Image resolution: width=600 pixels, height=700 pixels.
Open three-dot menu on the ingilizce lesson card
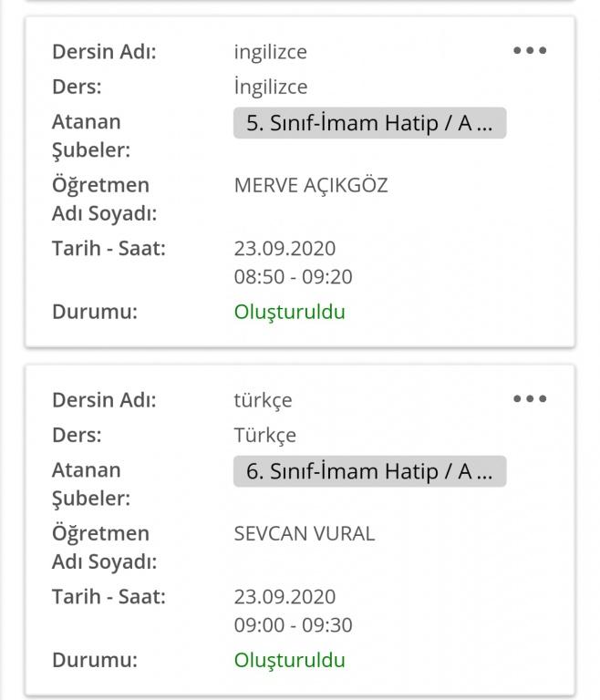pyautogui.click(x=530, y=51)
